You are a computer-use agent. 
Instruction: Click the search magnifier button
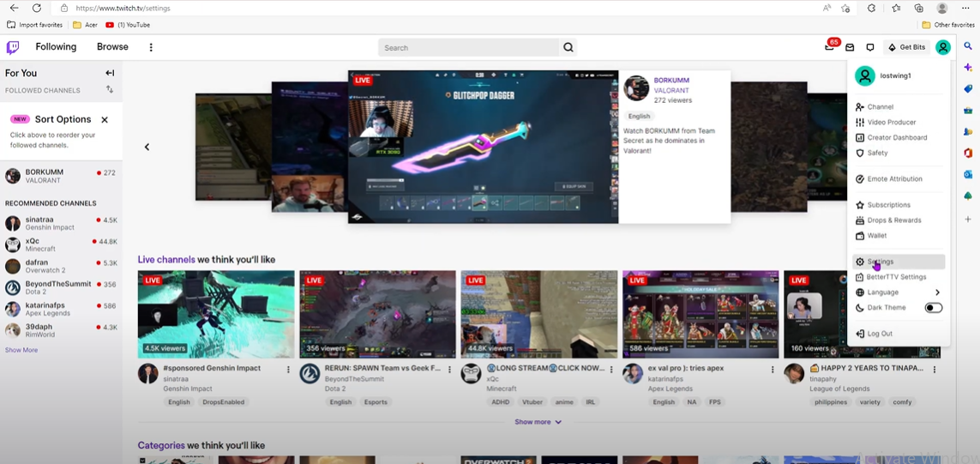tap(568, 47)
